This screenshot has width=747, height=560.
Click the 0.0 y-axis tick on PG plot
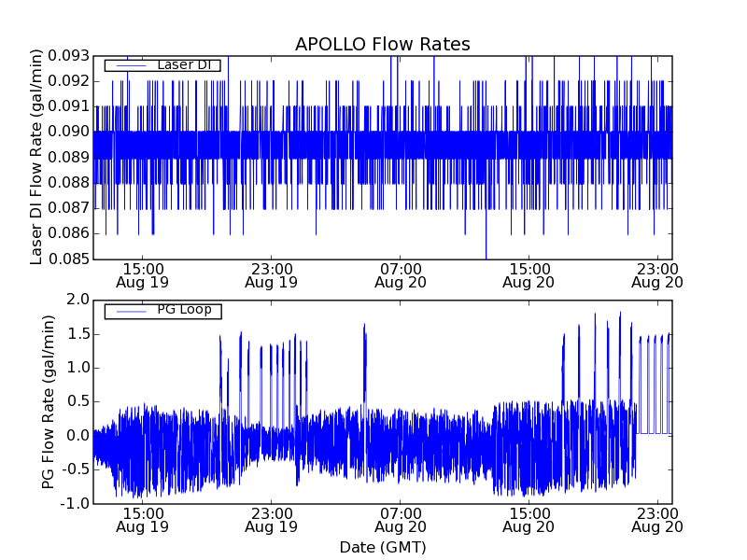click(x=78, y=435)
